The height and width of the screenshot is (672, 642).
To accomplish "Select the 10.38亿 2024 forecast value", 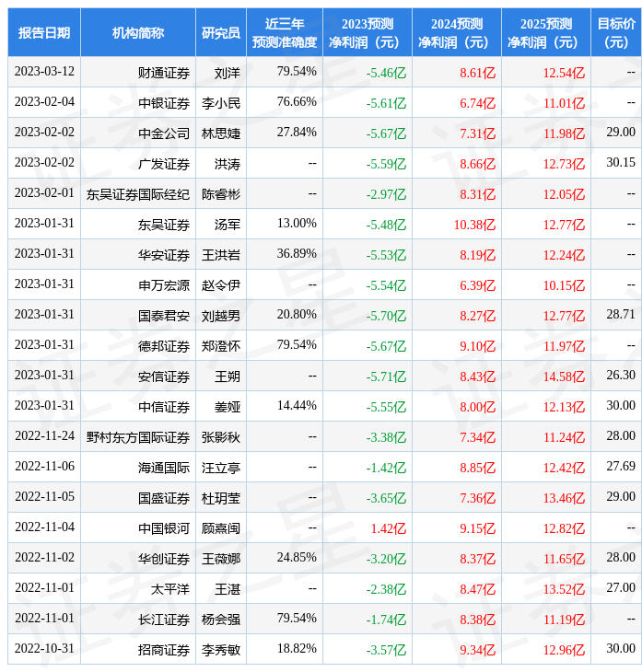I will 473,224.
